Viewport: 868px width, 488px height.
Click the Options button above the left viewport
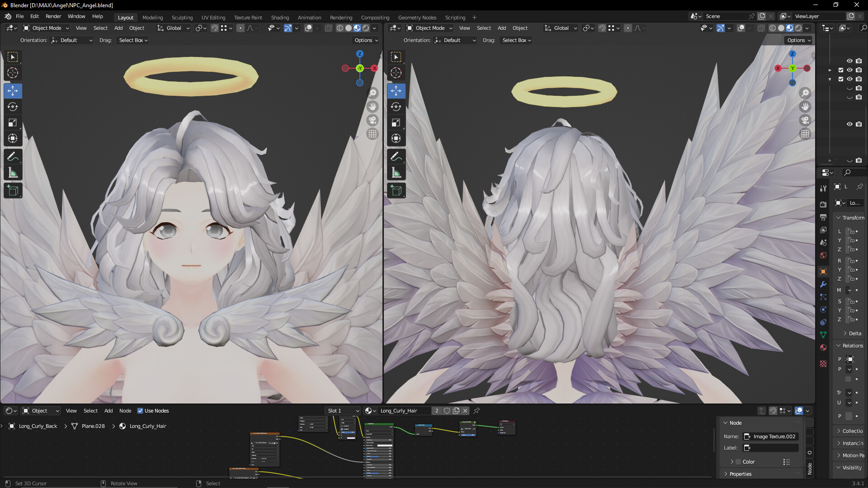(x=365, y=40)
